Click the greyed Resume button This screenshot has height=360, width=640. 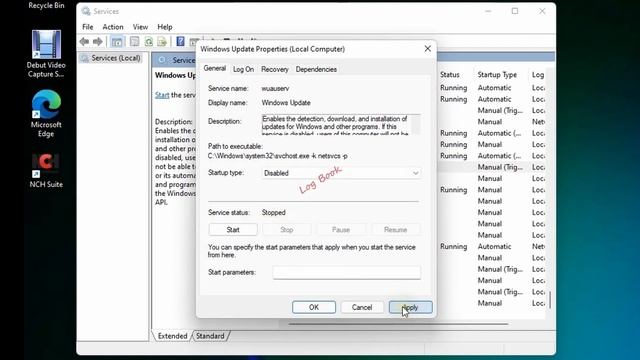pos(396,230)
